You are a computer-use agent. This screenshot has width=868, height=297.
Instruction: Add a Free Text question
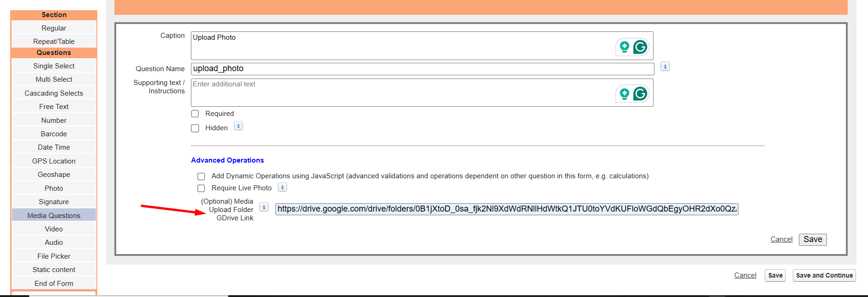(54, 107)
